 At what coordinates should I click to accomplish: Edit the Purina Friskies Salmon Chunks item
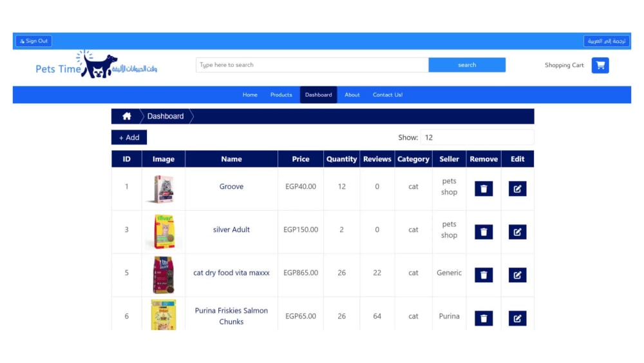(517, 319)
